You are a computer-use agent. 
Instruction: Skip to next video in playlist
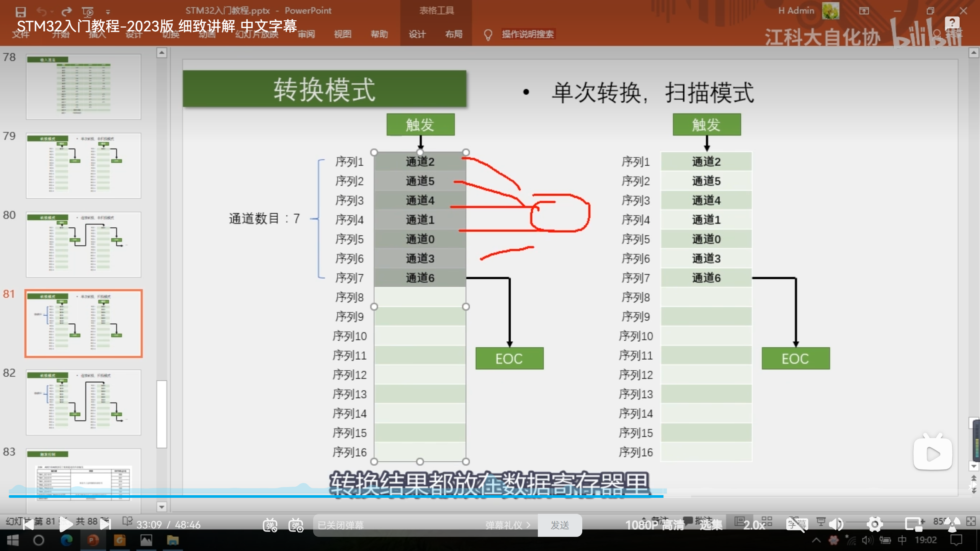(x=105, y=525)
